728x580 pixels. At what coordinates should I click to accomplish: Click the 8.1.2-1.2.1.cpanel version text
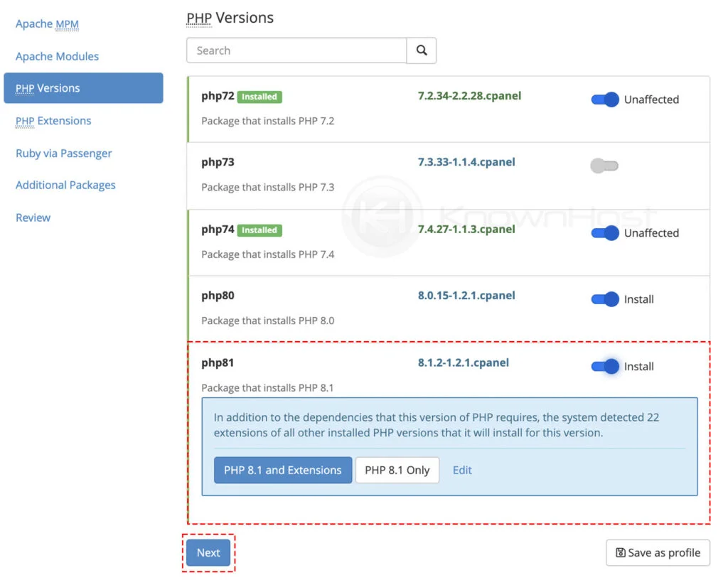[464, 362]
